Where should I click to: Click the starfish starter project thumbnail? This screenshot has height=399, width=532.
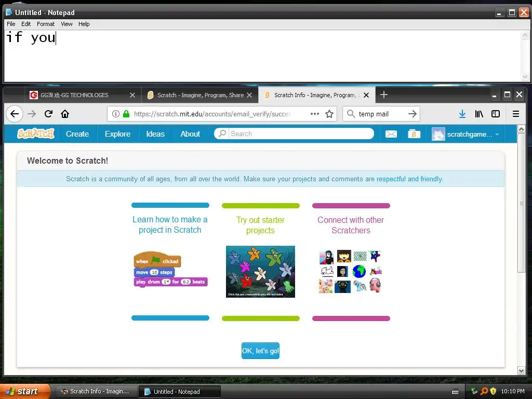(260, 271)
